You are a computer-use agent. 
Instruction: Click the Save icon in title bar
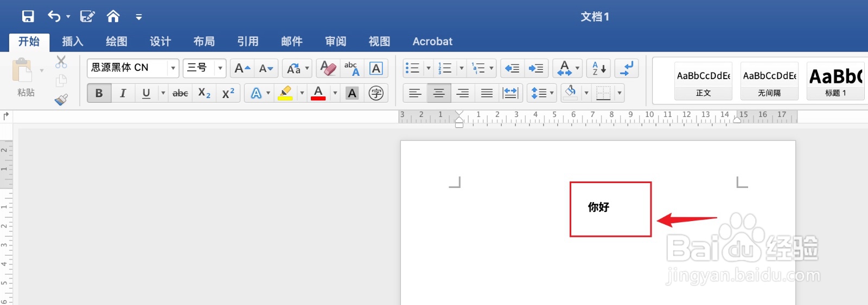(x=28, y=16)
